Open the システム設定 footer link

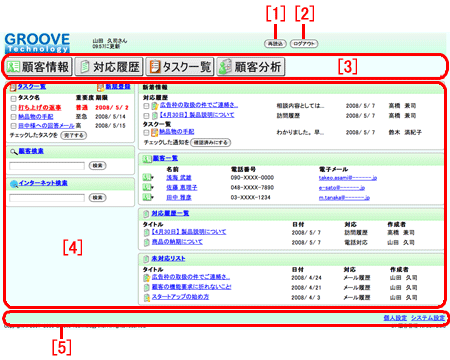click(428, 318)
